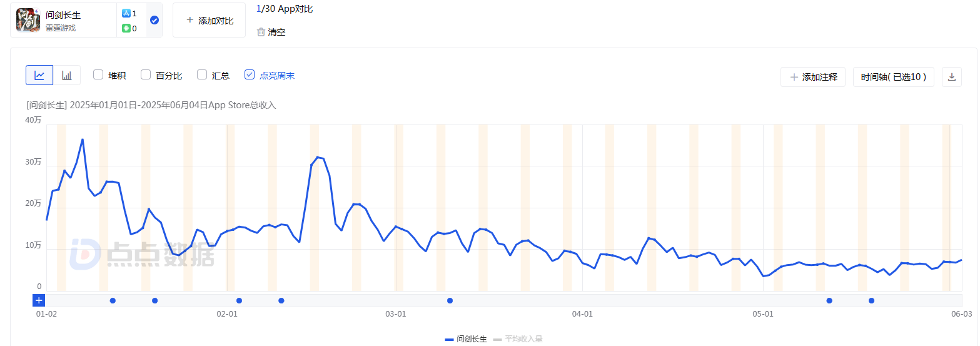The height and width of the screenshot is (346, 980).
Task: Check the 汇总 option
Action: point(202,74)
